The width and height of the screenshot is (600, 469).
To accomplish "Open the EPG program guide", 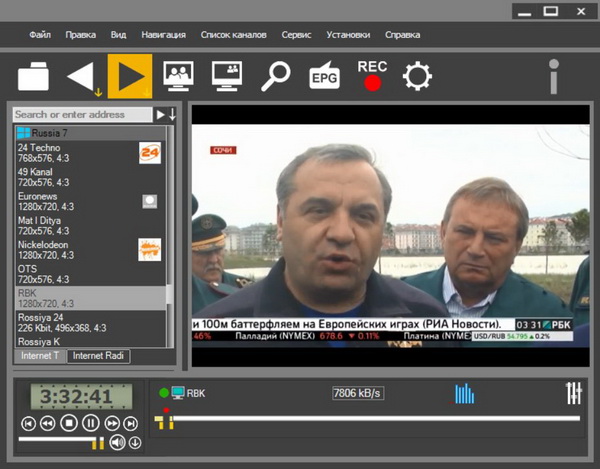I will pos(324,77).
